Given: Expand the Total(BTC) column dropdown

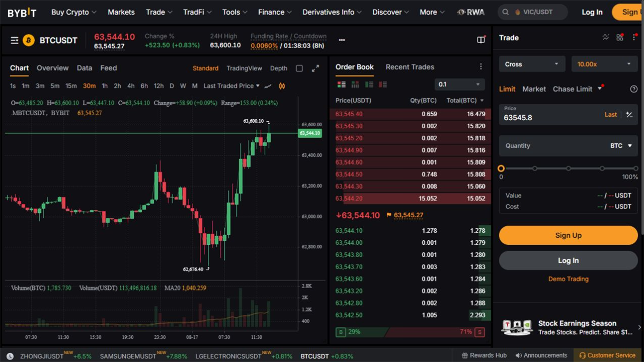Looking at the screenshot, I should coord(465,101).
